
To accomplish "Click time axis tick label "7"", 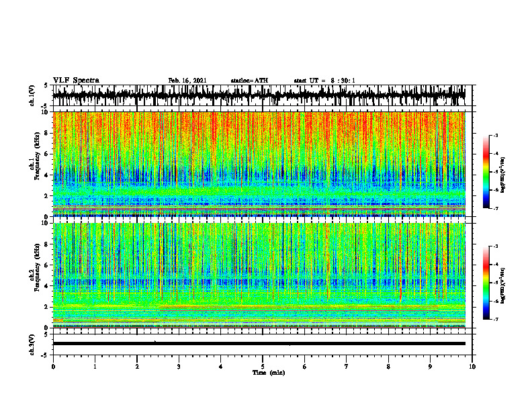I will click(x=347, y=367).
